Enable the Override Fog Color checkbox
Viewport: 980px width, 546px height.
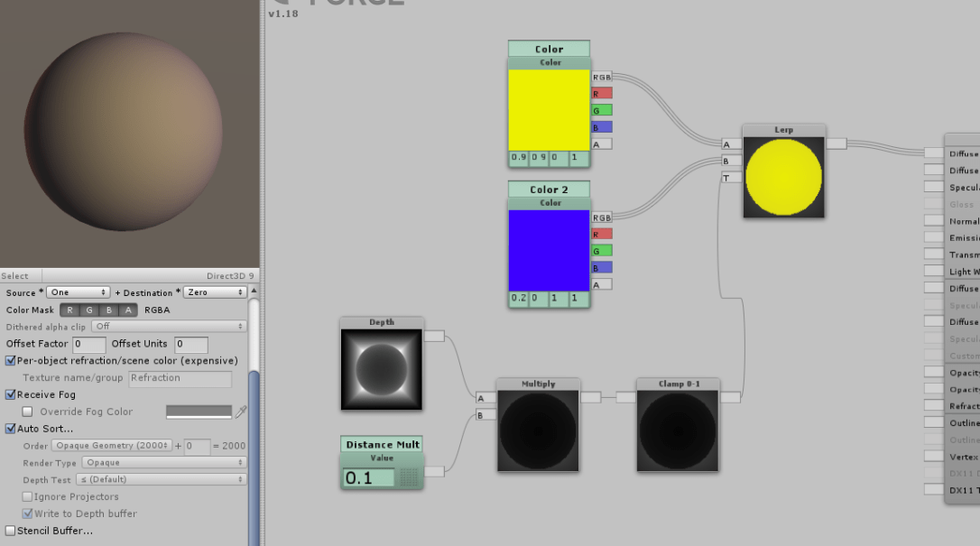[x=27, y=412]
